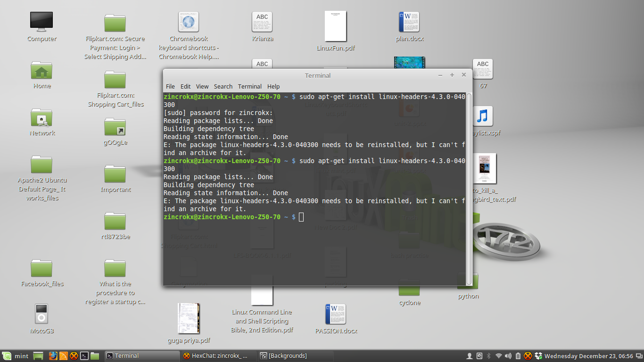
Task: Open the volume control in the tray
Action: point(508,356)
